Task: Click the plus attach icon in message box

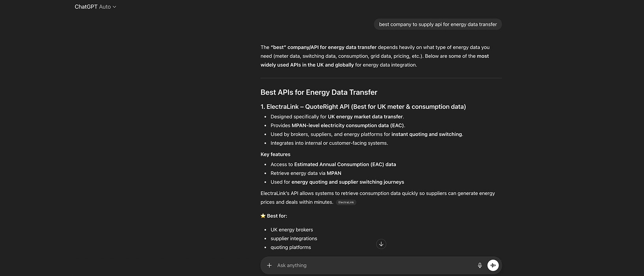Action: [269, 265]
